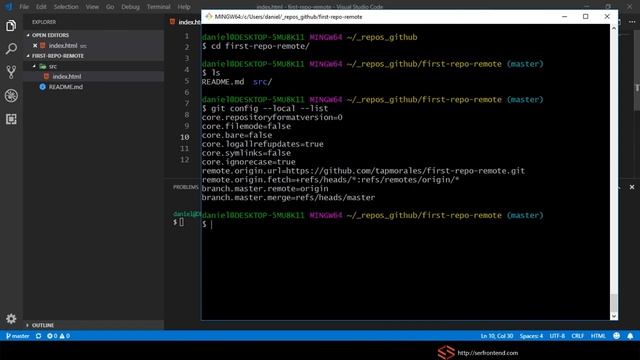640x360 pixels.
Task: Click the MINGW64 terminal window title icon
Action: pos(209,17)
